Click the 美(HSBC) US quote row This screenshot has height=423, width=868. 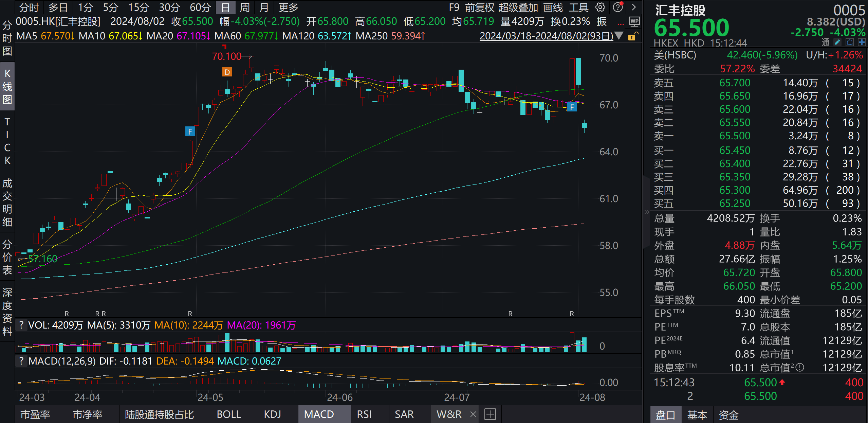point(758,55)
